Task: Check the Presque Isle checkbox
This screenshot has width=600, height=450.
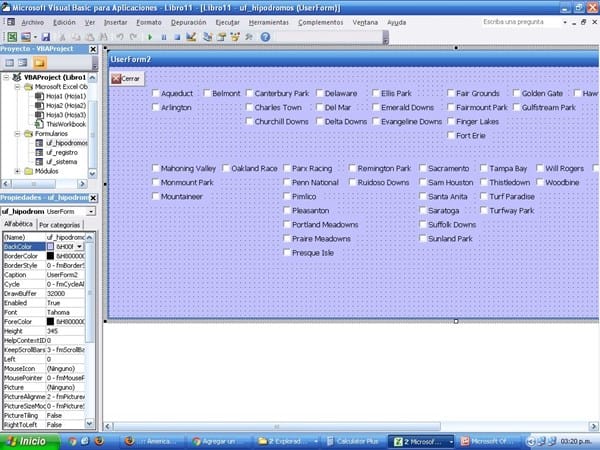Action: [287, 252]
